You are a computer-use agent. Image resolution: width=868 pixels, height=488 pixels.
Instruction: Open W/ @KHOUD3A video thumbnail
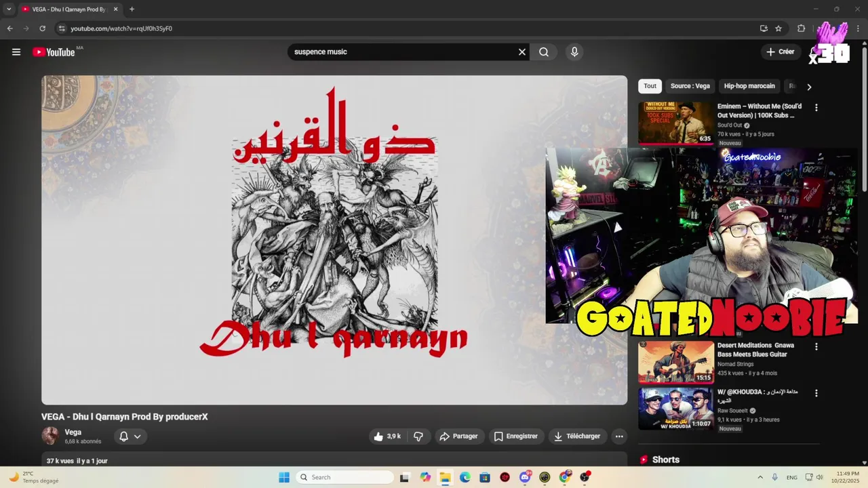676,409
